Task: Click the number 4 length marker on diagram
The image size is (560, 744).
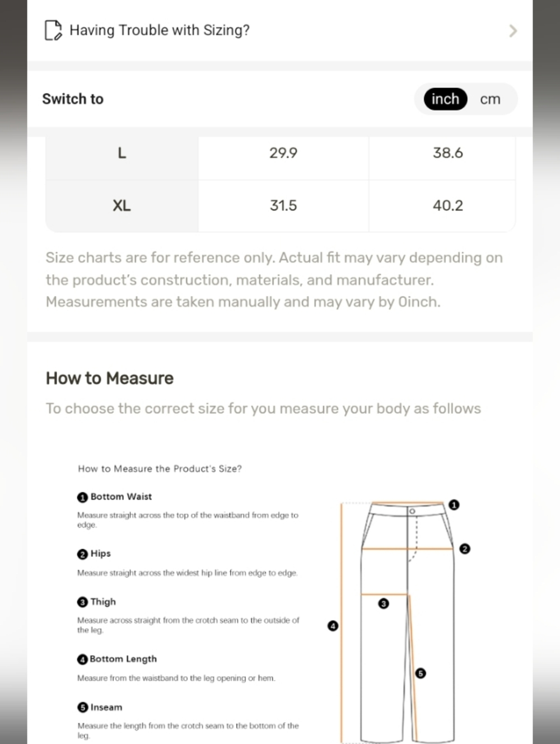Action: (x=333, y=626)
